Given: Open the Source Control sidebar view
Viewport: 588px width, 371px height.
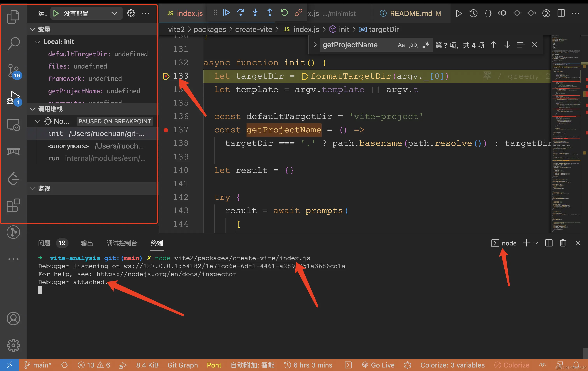Looking at the screenshot, I should click(13, 71).
